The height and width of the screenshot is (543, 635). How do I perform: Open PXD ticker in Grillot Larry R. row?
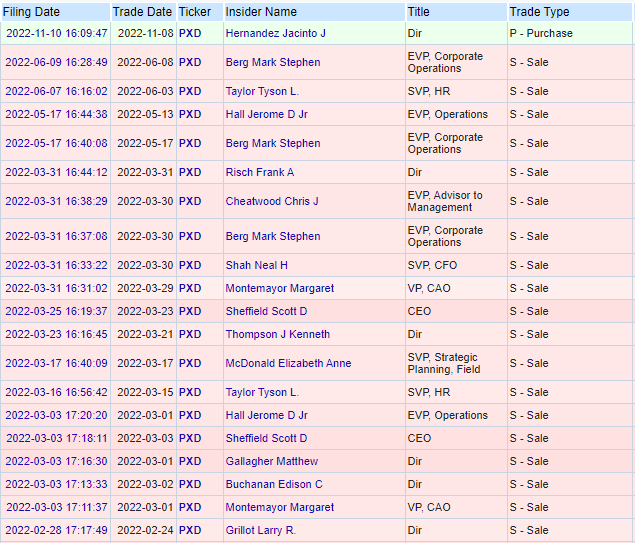190,530
